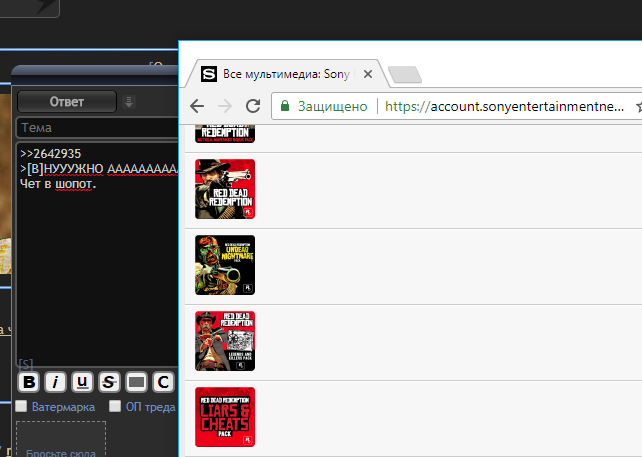Insert code tag with C button

coord(163,382)
